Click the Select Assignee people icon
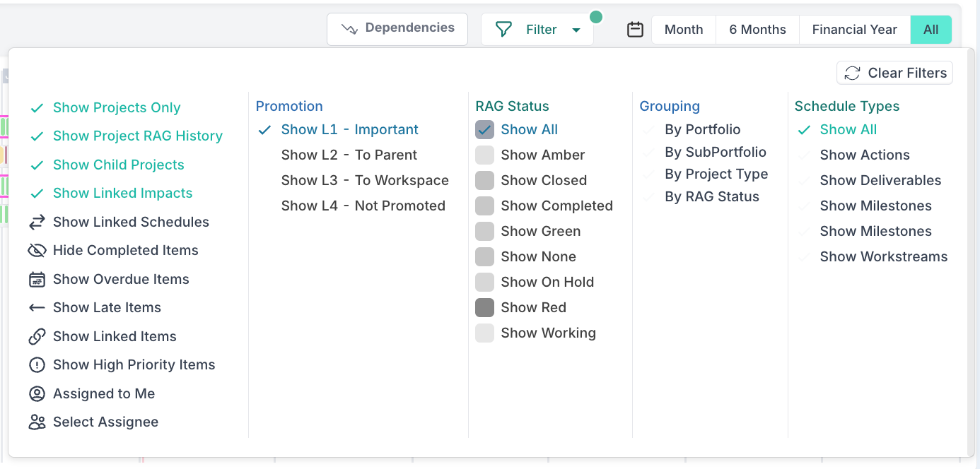This screenshot has width=980, height=469. pos(37,422)
